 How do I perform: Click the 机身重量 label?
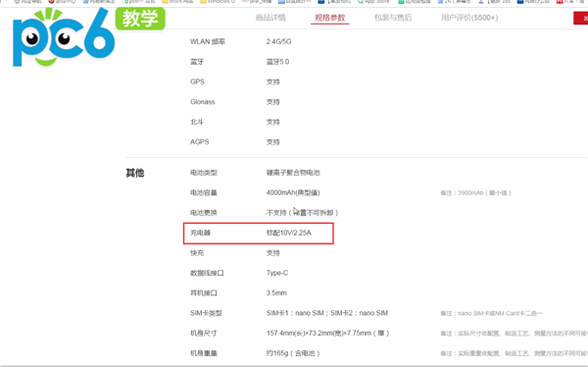tap(204, 353)
